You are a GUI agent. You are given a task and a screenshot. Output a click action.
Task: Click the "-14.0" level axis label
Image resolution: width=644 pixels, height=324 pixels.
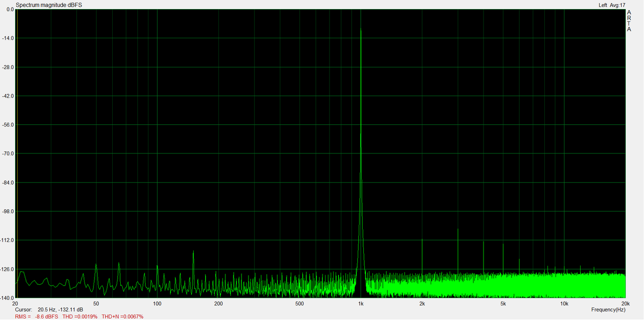tap(8, 38)
